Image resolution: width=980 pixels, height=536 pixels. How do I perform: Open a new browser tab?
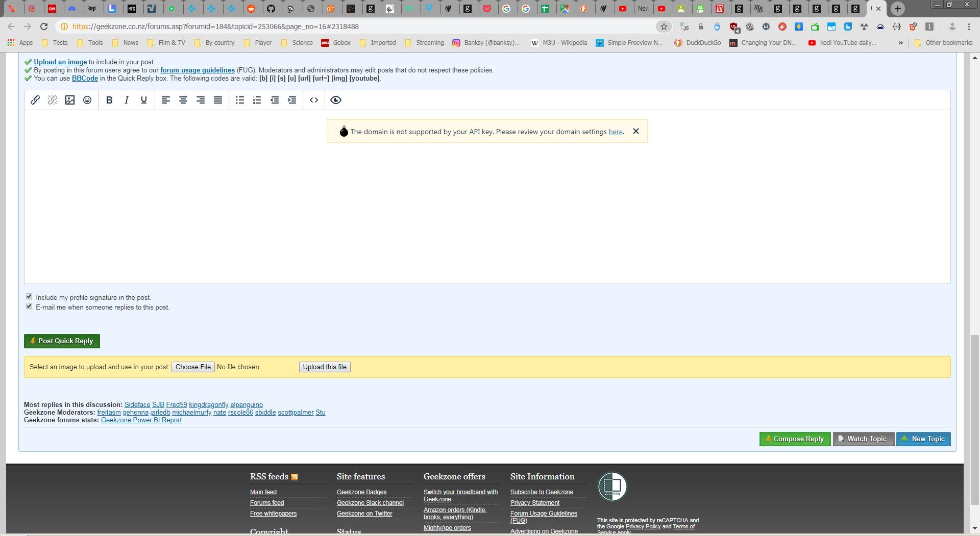898,9
